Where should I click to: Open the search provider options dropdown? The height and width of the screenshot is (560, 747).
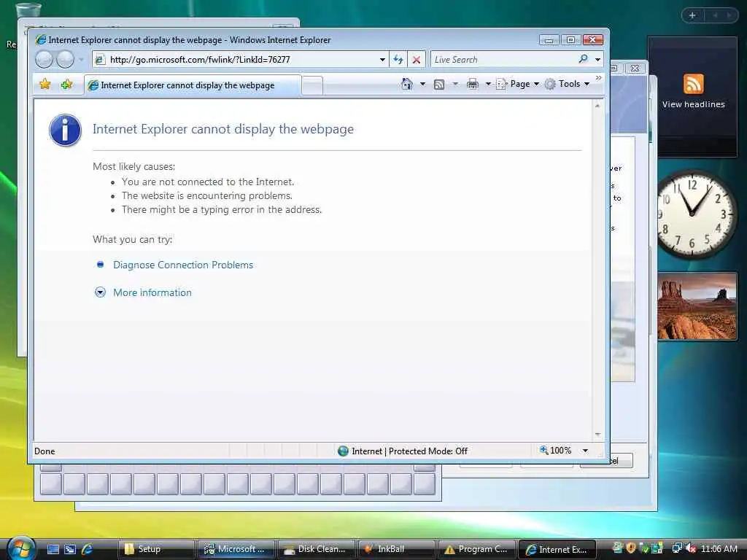(x=597, y=60)
